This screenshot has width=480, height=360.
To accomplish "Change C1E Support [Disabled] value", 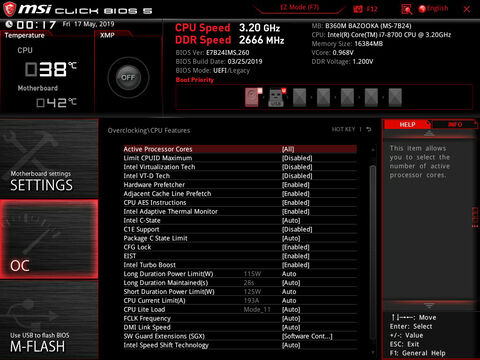I will [297, 229].
